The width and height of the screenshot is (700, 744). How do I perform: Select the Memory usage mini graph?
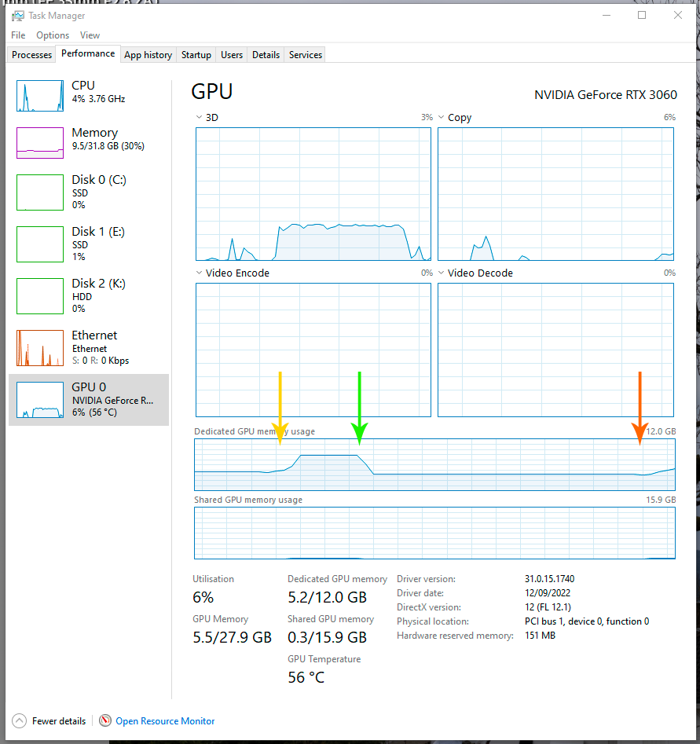click(x=40, y=143)
